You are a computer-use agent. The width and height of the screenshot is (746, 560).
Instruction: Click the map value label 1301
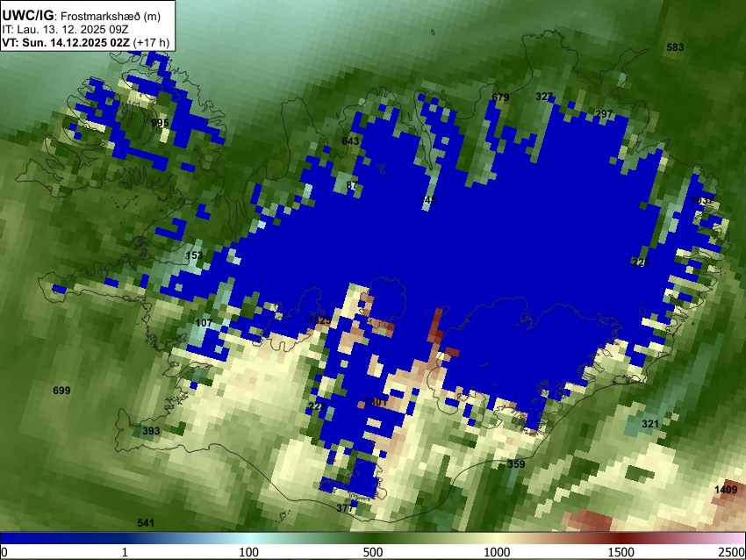376,402
